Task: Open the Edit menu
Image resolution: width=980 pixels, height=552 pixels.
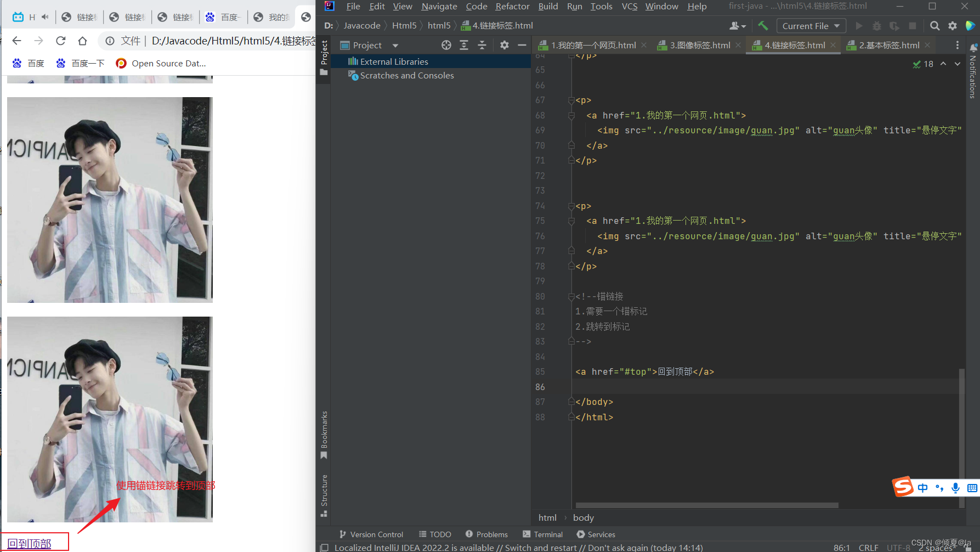Action: (x=377, y=6)
